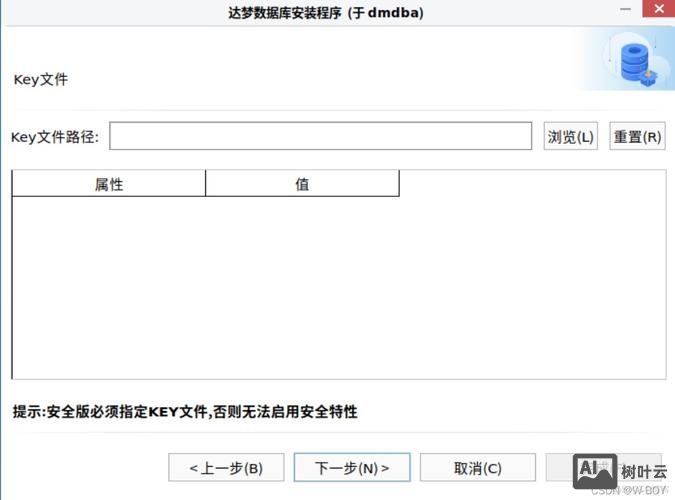Screen dimensions: 675x500
Task: Open file browser with 浏览(L) button
Action: [570, 136]
